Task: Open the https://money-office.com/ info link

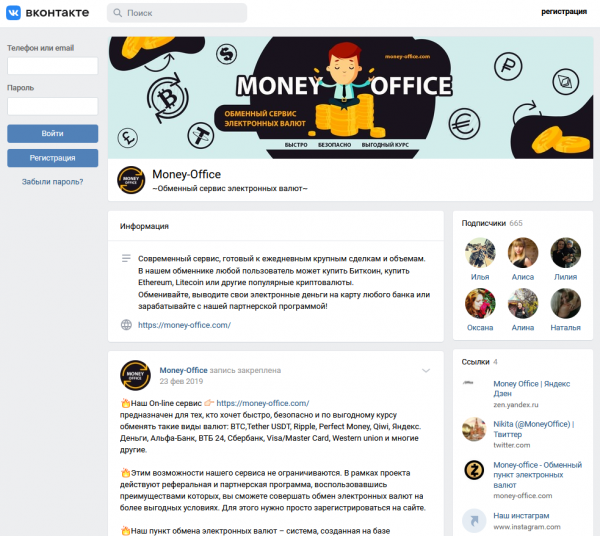Action: [184, 325]
